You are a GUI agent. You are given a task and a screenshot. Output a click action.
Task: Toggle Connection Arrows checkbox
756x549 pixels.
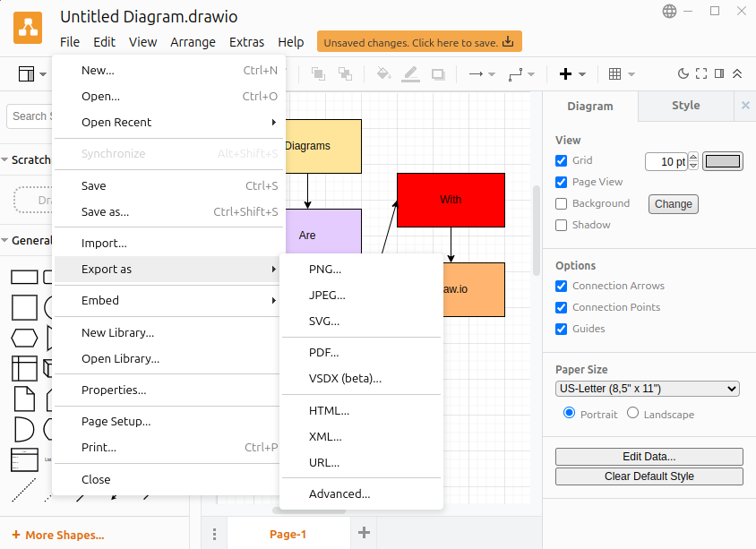click(x=561, y=286)
